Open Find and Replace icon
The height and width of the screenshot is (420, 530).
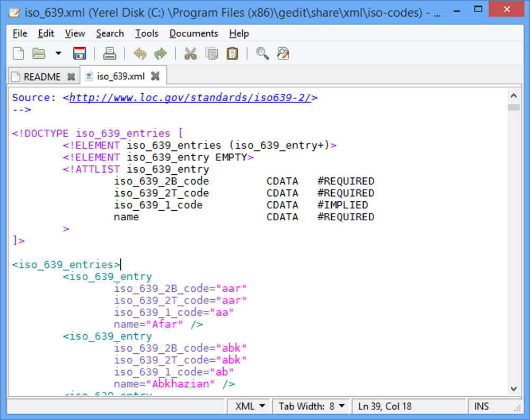point(283,53)
